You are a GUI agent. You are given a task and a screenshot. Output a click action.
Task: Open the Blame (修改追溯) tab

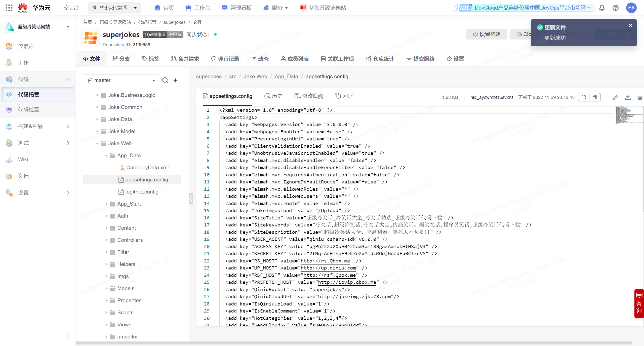pos(309,96)
